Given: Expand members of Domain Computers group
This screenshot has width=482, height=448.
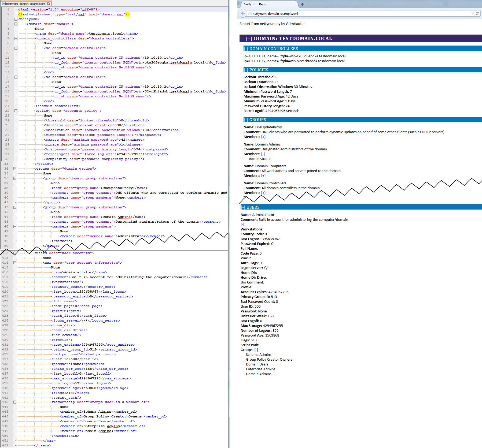Looking at the screenshot, I should (263, 176).
